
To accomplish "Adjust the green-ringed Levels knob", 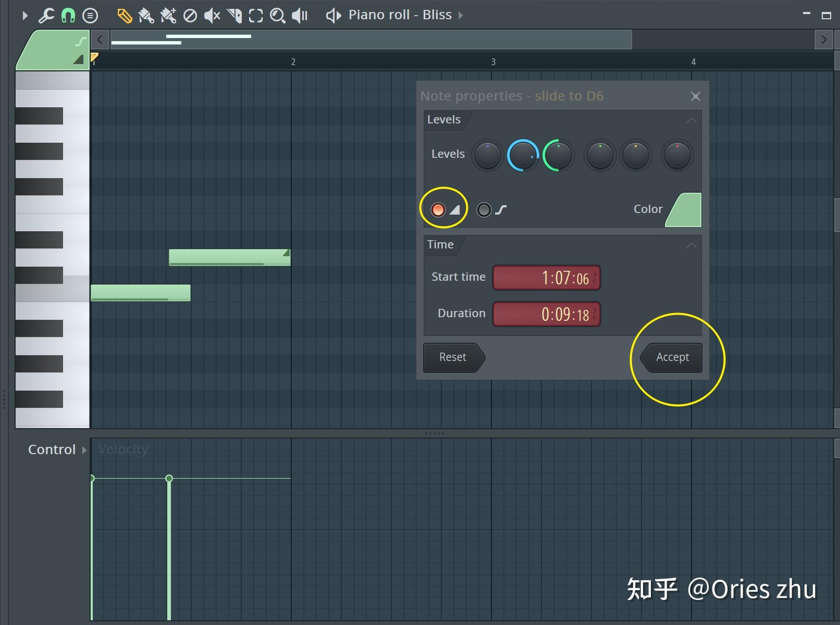I will (x=558, y=155).
